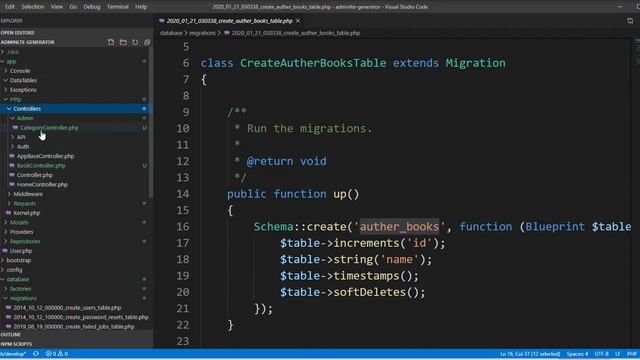Click the PHP icon on the editor tab
640x360 pixels.
(x=162, y=20)
